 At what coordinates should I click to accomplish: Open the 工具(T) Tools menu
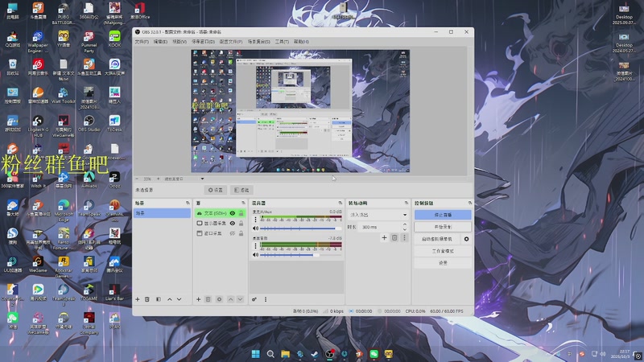282,42
